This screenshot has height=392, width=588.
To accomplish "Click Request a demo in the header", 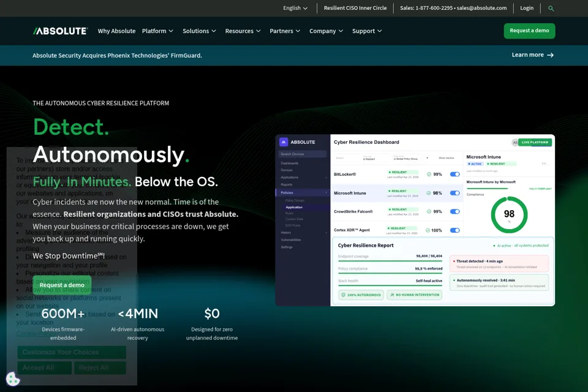I will point(529,31).
